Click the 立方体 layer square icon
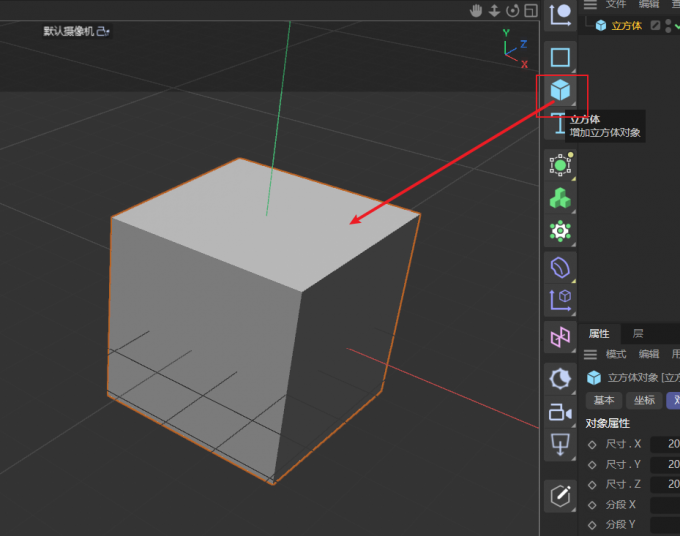This screenshot has height=536, width=680. 655,26
